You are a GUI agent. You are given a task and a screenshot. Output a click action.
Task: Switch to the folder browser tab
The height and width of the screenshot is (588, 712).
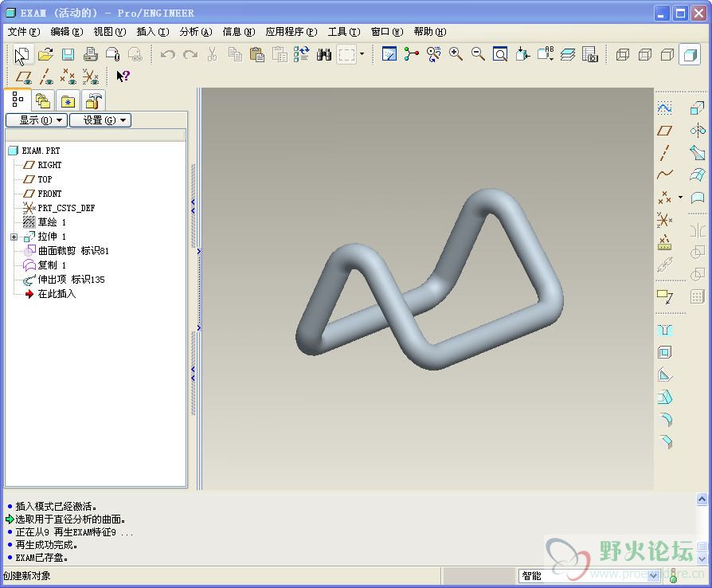click(x=43, y=100)
